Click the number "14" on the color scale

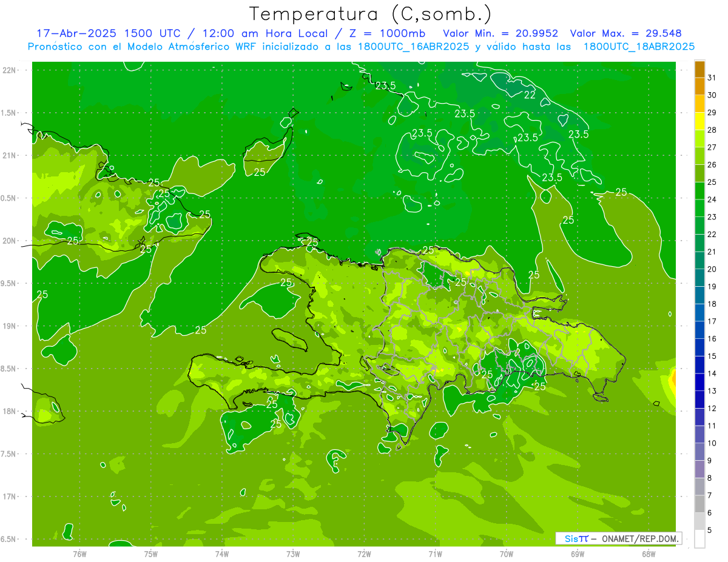[712, 373]
